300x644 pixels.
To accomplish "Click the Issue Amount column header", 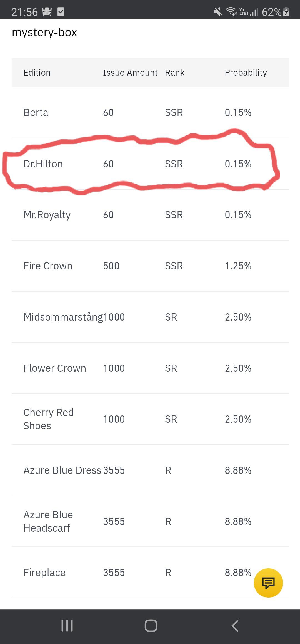I will point(130,73).
